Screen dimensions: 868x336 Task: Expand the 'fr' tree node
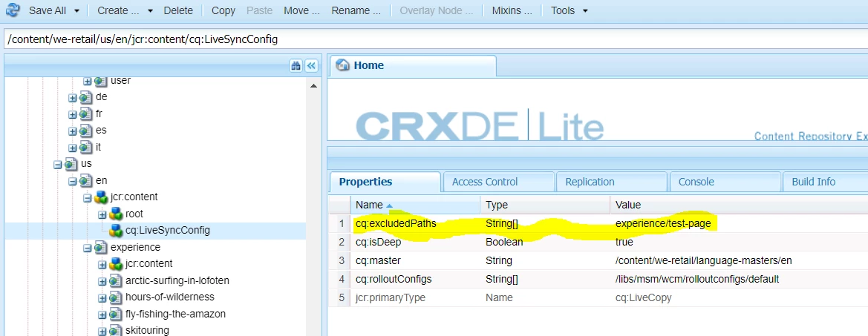(x=73, y=114)
